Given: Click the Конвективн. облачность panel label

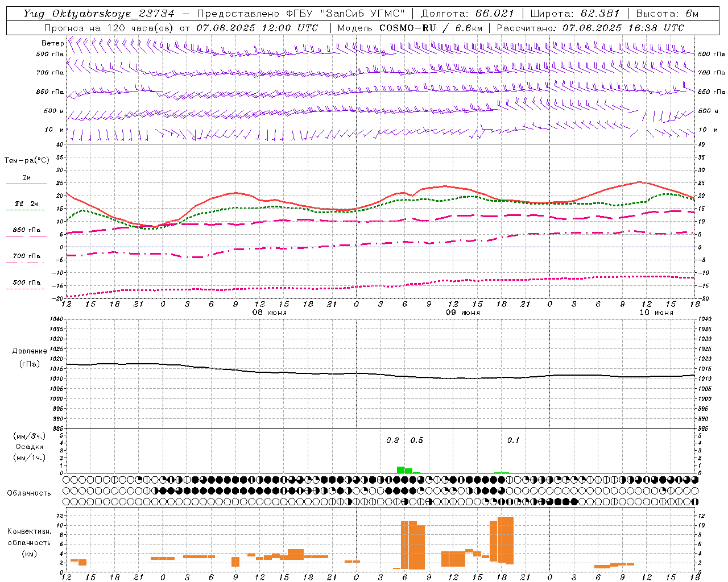Looking at the screenshot, I should click(30, 537).
